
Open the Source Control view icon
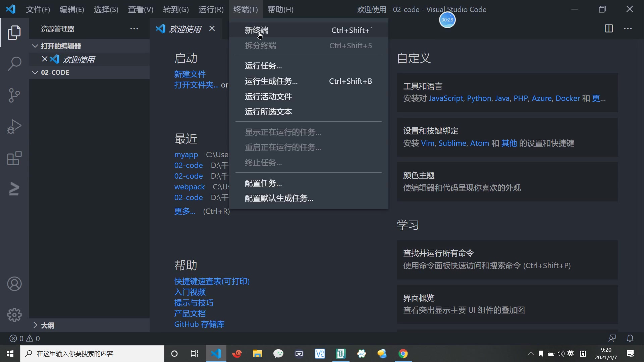point(14,95)
